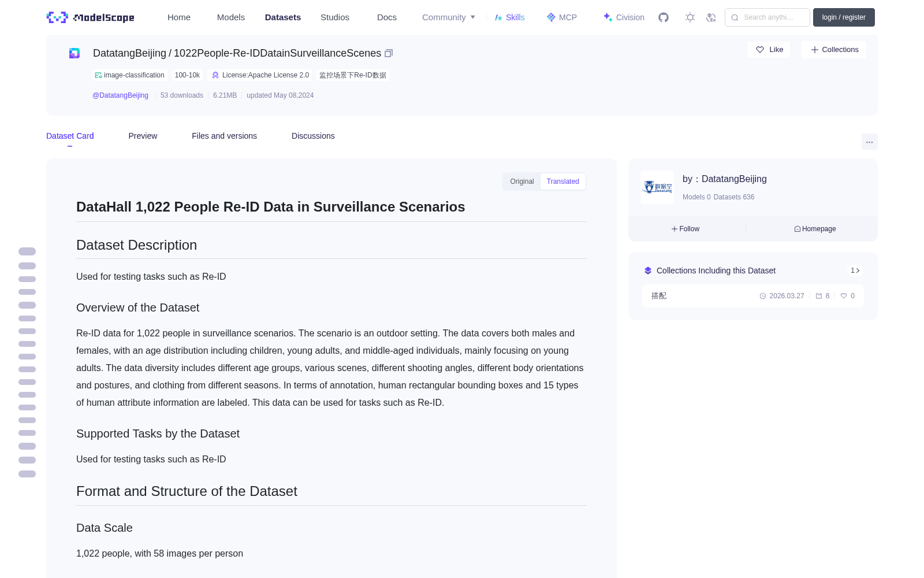Open Civision from the top bar
This screenshot has height=578, width=924.
coord(624,17)
